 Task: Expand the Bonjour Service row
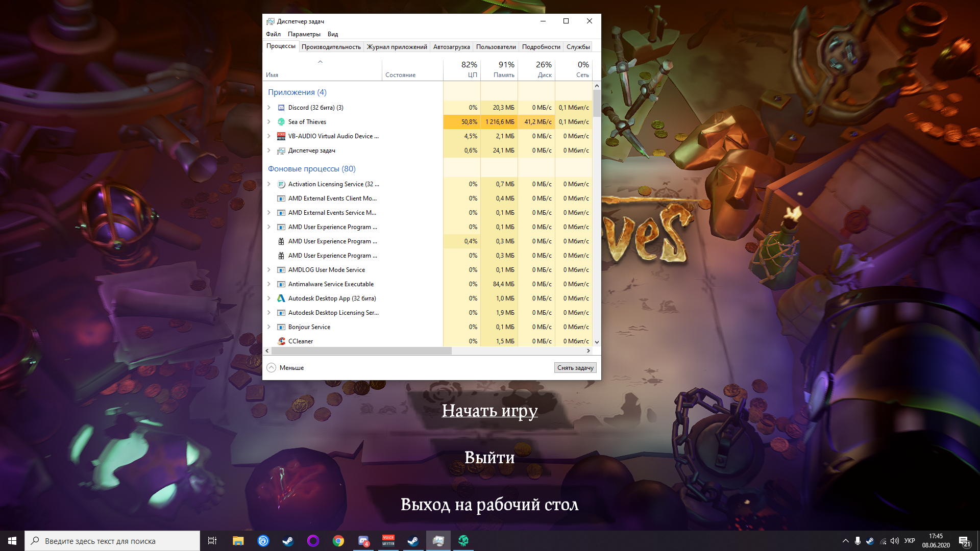point(269,327)
